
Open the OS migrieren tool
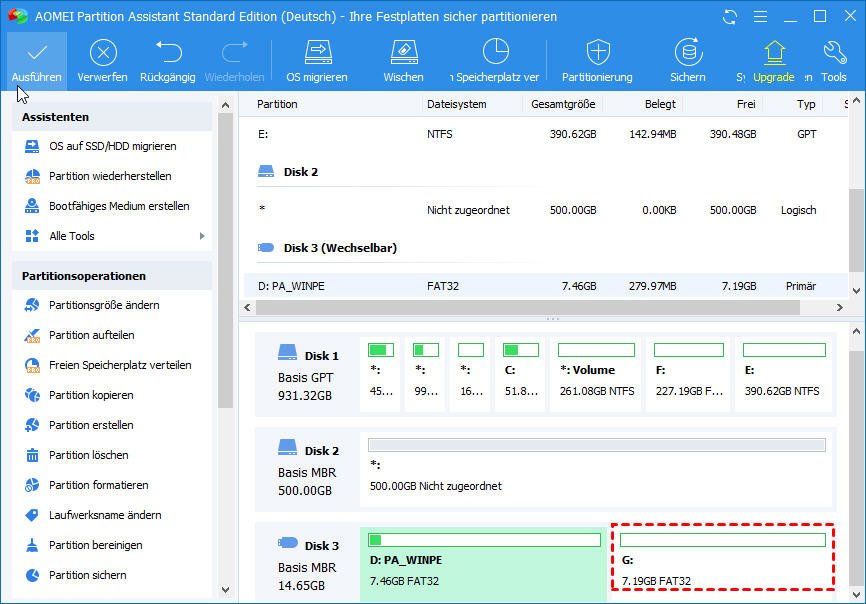coord(317,53)
